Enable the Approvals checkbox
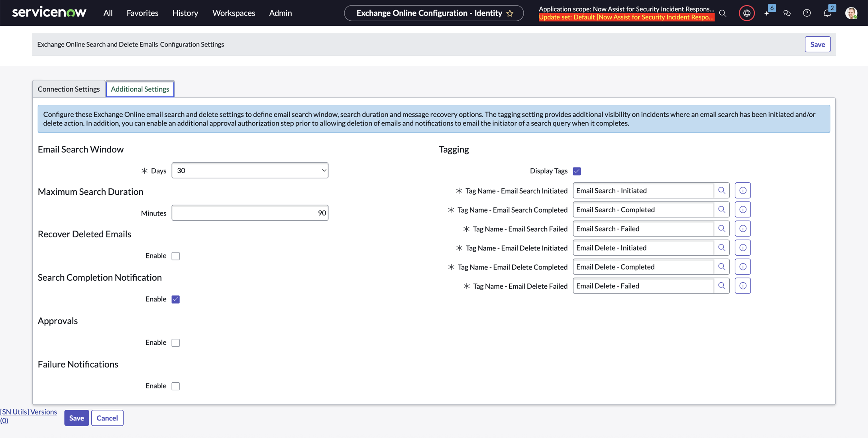The image size is (868, 438). 176,343
